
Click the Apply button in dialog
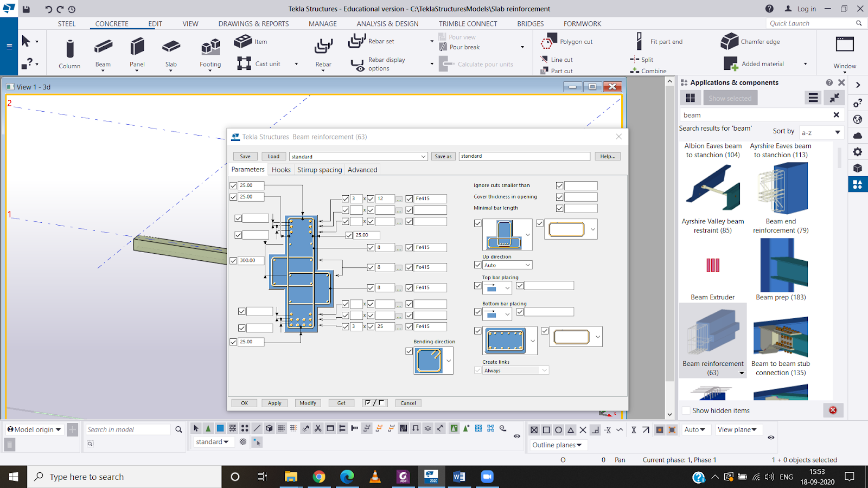(275, 403)
